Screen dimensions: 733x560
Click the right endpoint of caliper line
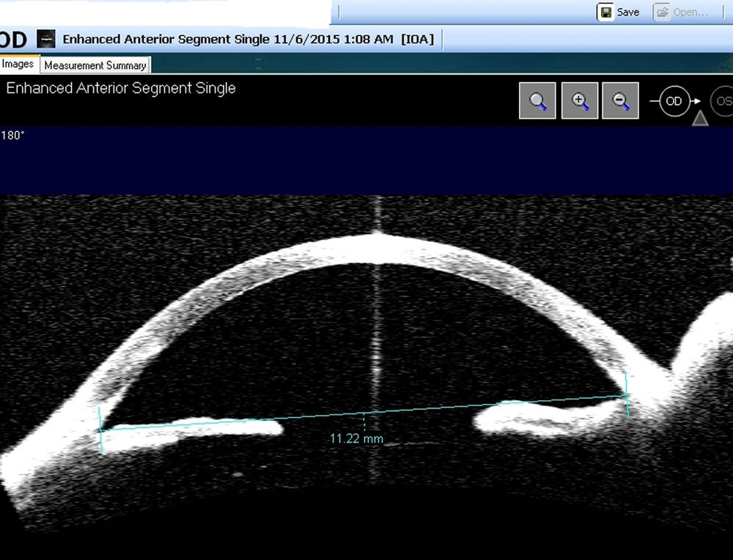(x=627, y=395)
